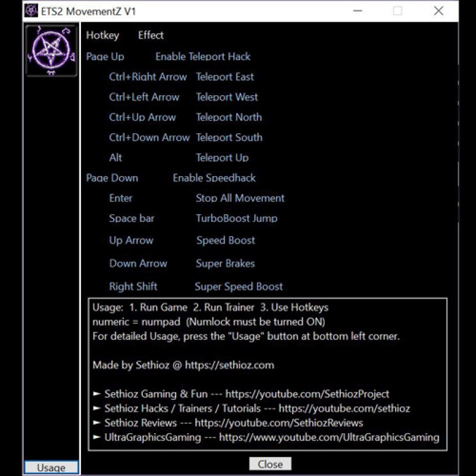Screen dimensions: 476x476
Task: Click the youtube.com/SethiozProject URL
Action: coord(307,394)
